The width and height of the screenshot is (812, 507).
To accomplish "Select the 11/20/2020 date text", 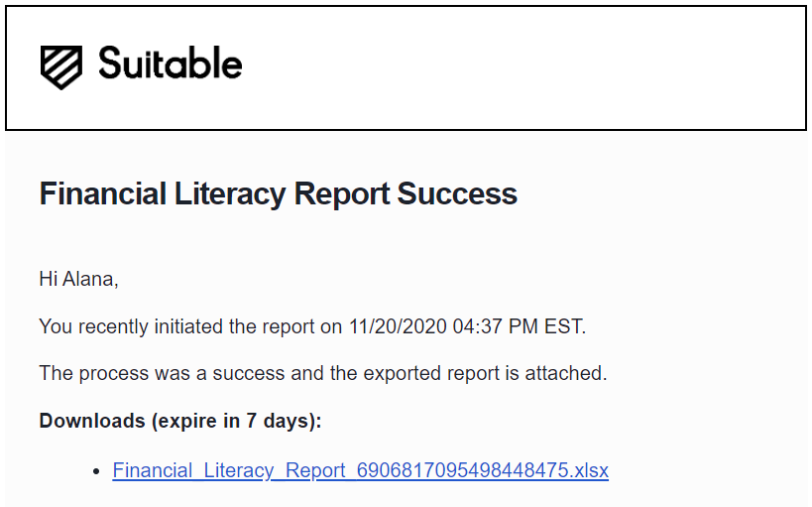I will pos(398,326).
